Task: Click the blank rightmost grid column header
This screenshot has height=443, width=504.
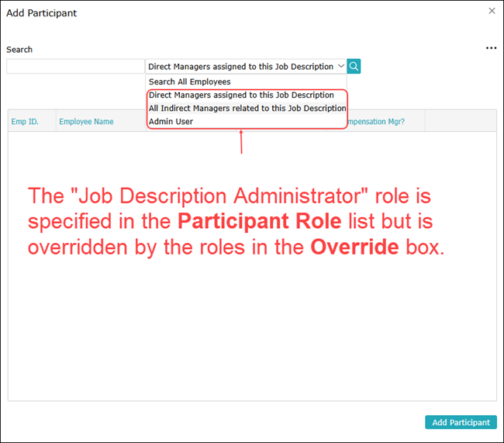Action: [460, 122]
